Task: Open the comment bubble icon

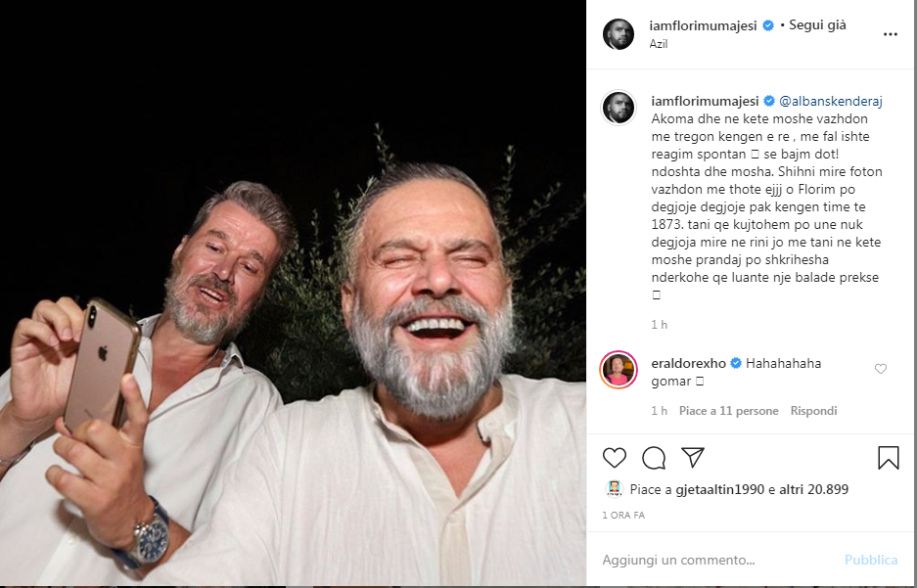Action: point(654,458)
